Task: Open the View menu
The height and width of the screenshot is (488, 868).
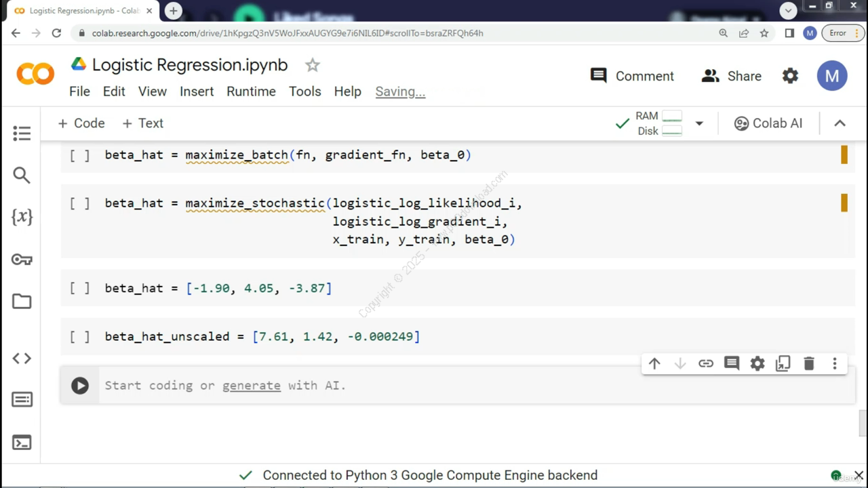Action: pos(153,91)
